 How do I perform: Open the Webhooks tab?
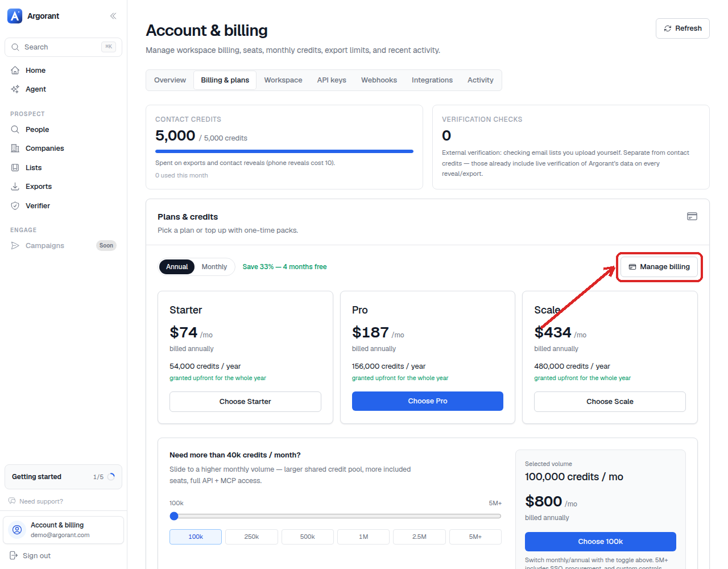pyautogui.click(x=379, y=80)
